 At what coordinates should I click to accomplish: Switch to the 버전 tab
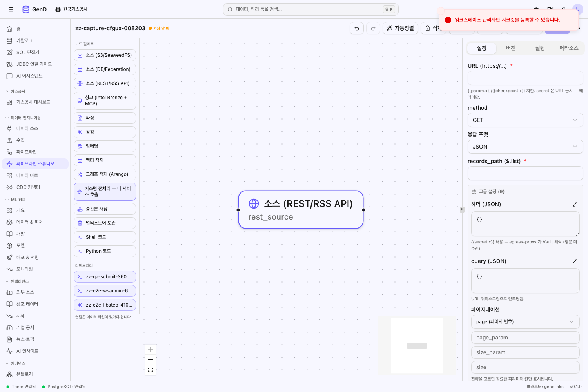pyautogui.click(x=511, y=48)
